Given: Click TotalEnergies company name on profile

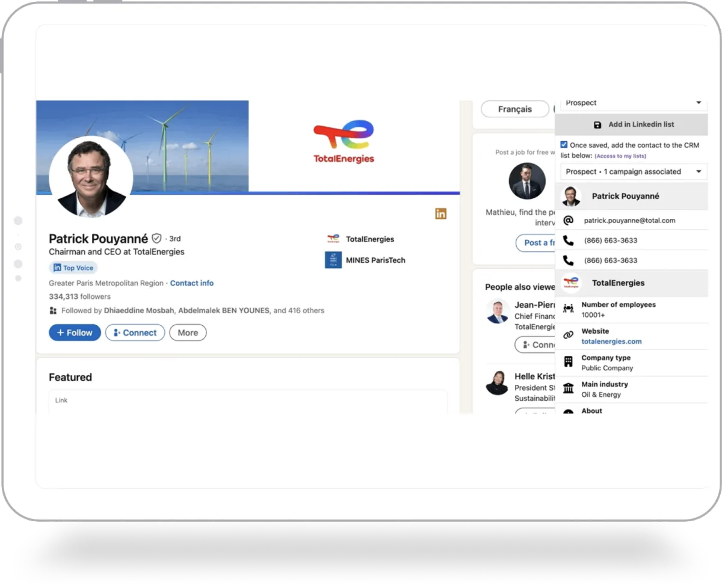Looking at the screenshot, I should tap(370, 239).
